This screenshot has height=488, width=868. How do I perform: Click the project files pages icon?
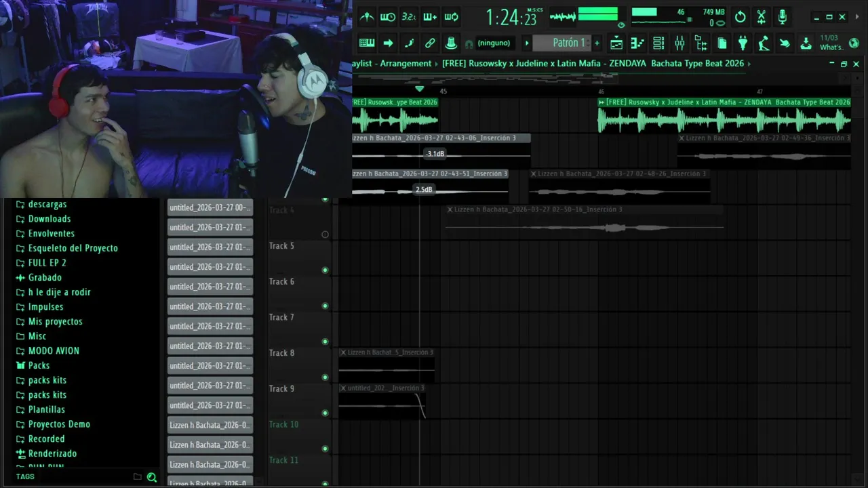pyautogui.click(x=722, y=43)
